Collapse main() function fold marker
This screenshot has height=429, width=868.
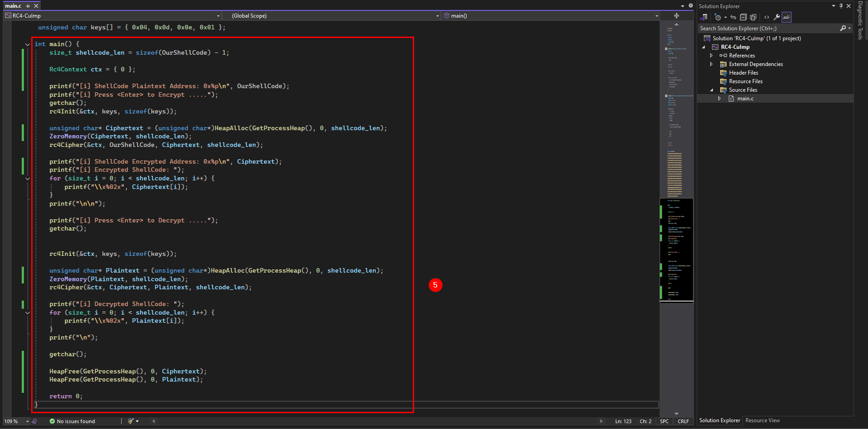28,44
